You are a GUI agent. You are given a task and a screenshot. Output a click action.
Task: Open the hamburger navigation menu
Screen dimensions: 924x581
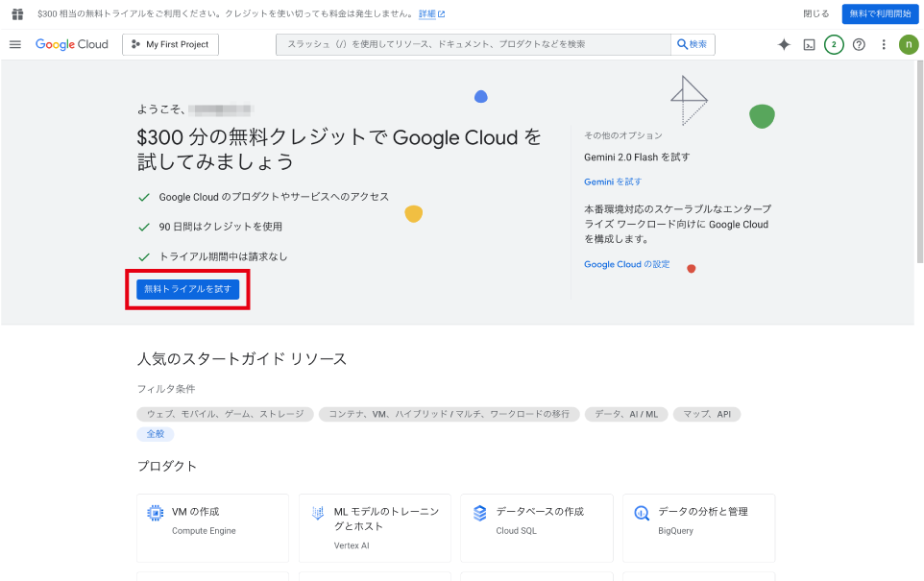pyautogui.click(x=14, y=44)
